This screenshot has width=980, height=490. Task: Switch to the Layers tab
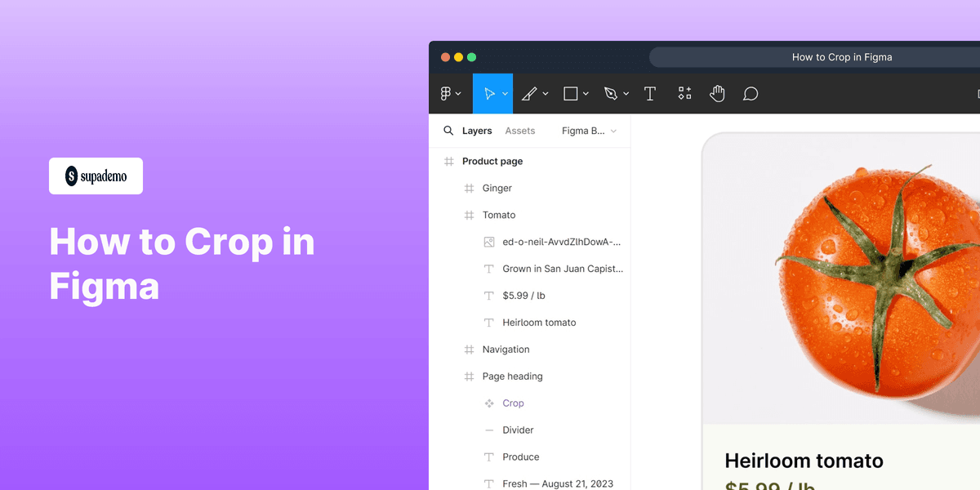478,131
